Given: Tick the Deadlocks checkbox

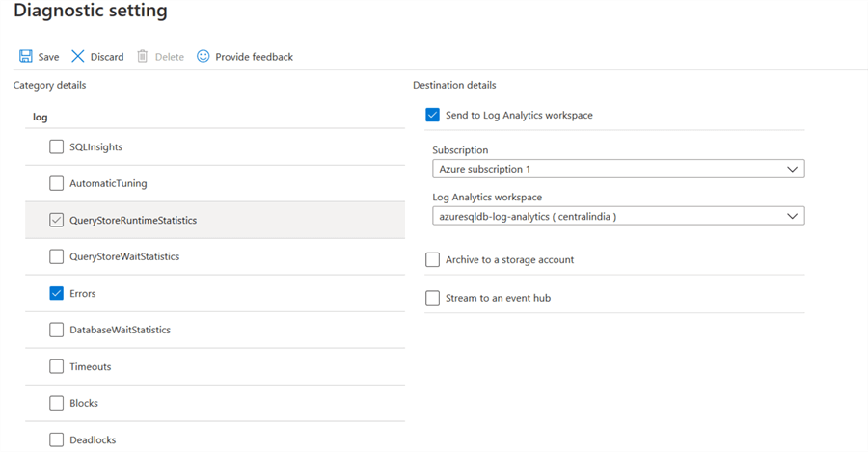Looking at the screenshot, I should (x=57, y=439).
